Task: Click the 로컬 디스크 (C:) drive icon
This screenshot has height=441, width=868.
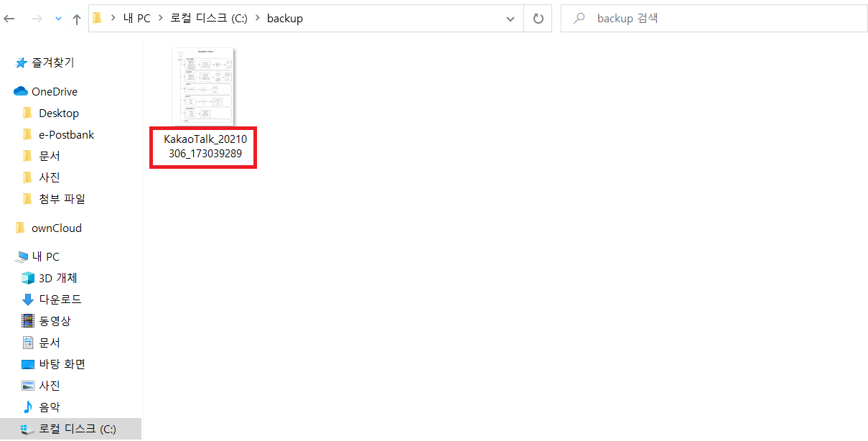Action: pos(28,429)
